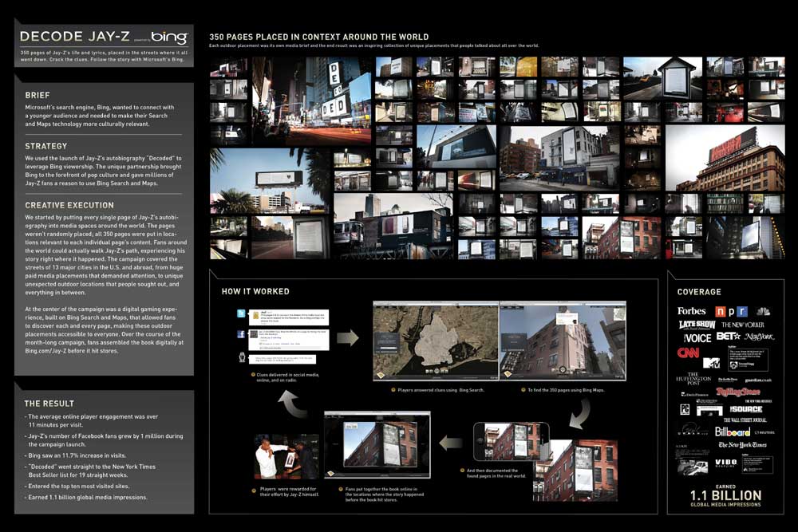Open the Bing Maps street view screenshot

(563, 341)
